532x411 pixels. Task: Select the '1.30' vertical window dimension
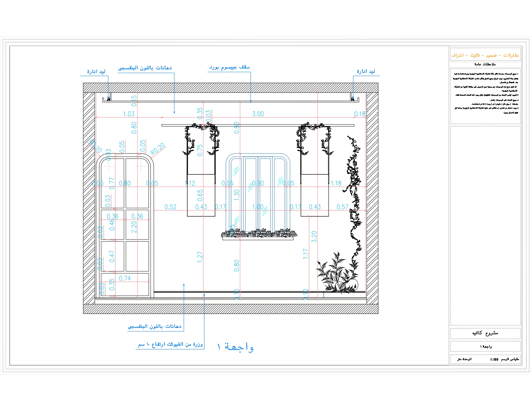pos(237,195)
